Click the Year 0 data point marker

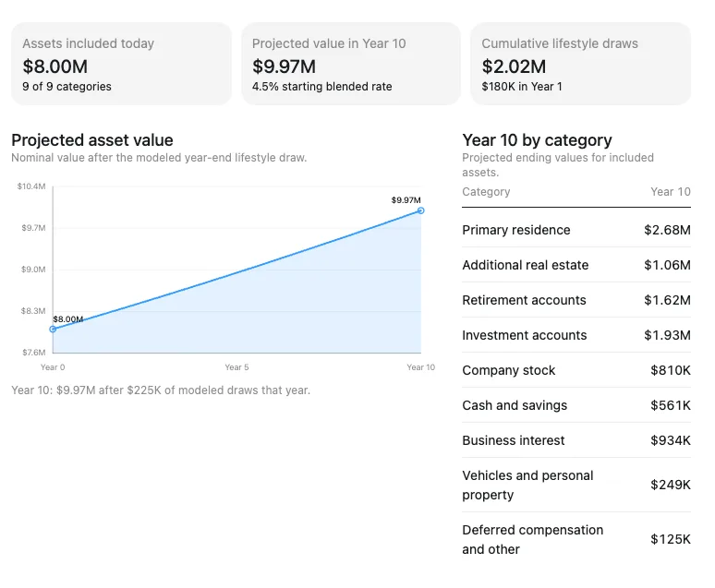point(53,330)
